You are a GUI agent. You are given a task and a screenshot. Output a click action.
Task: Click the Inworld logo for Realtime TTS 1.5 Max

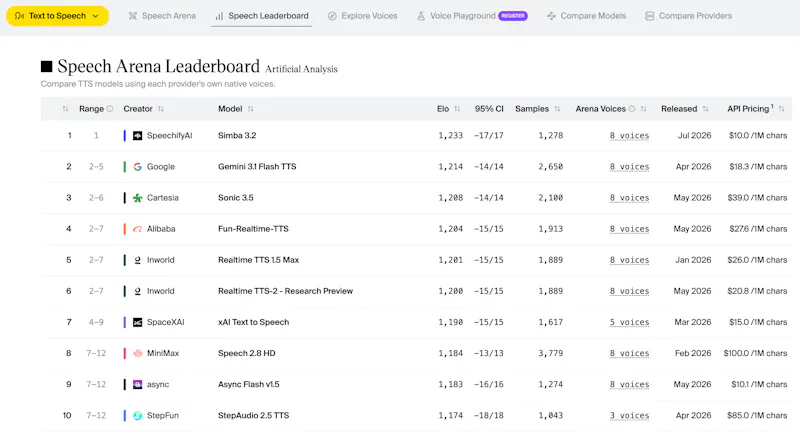tap(137, 260)
